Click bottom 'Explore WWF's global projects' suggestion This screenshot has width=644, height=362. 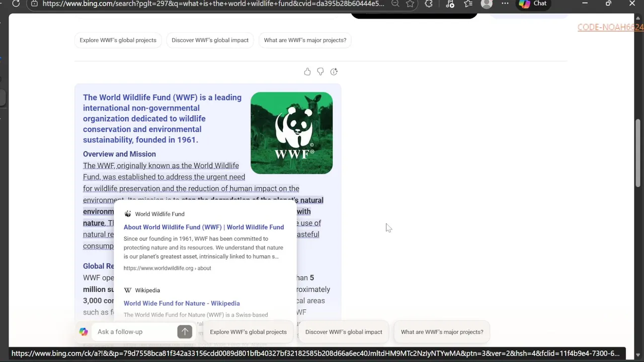point(248,332)
